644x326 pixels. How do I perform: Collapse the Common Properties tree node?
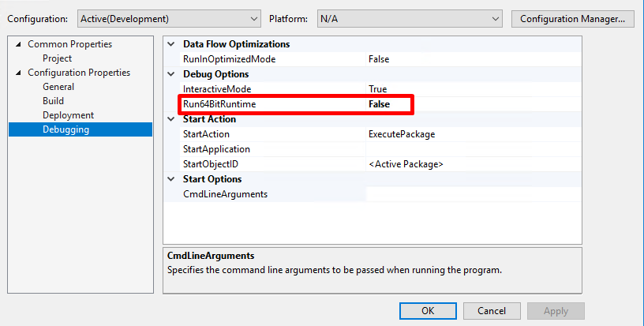(17, 44)
